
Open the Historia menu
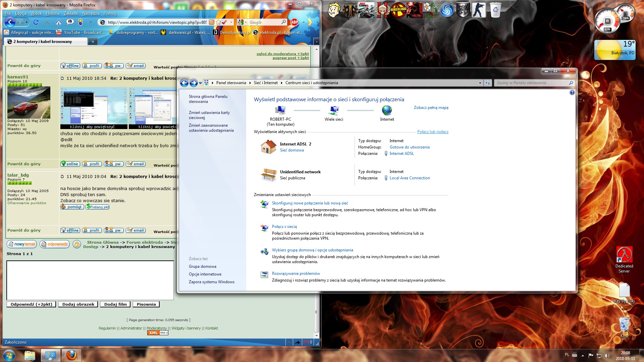coord(53,13)
